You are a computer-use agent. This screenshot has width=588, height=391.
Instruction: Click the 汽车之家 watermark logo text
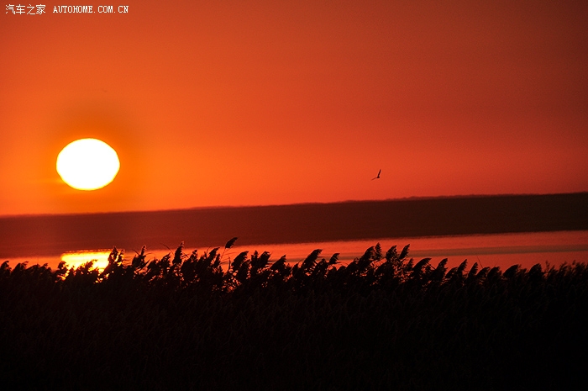click(x=25, y=9)
